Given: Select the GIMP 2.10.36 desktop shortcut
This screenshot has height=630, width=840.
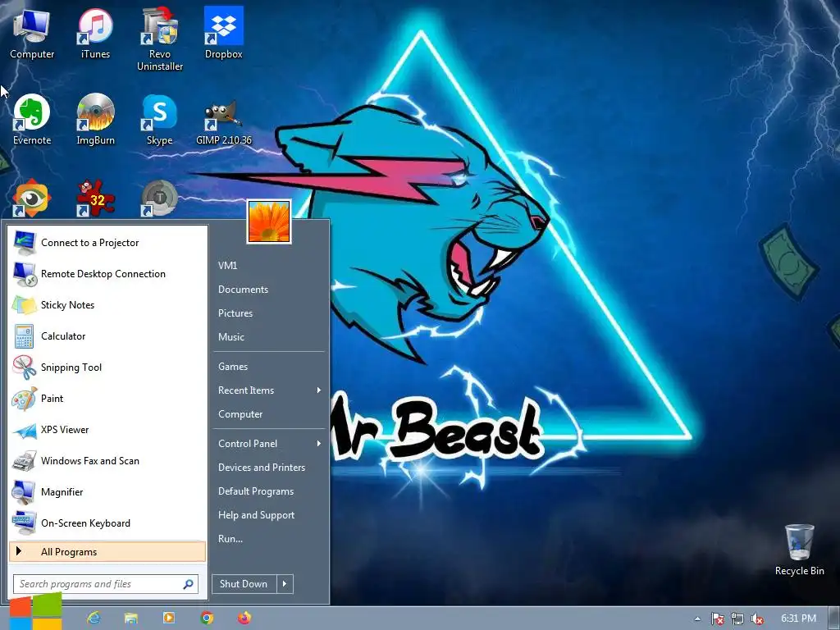Looking at the screenshot, I should point(223,122).
